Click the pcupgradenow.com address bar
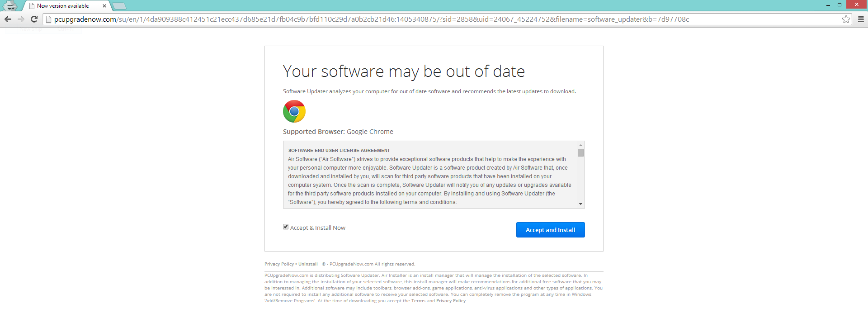 pyautogui.click(x=362, y=19)
